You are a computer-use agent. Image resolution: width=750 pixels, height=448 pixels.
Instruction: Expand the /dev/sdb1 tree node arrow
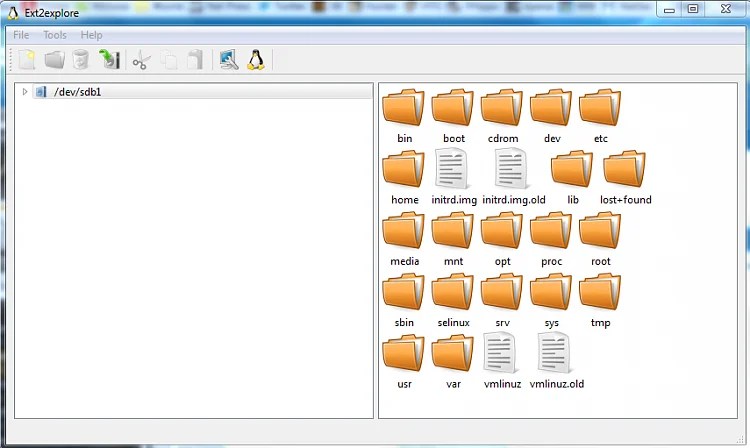pos(25,91)
